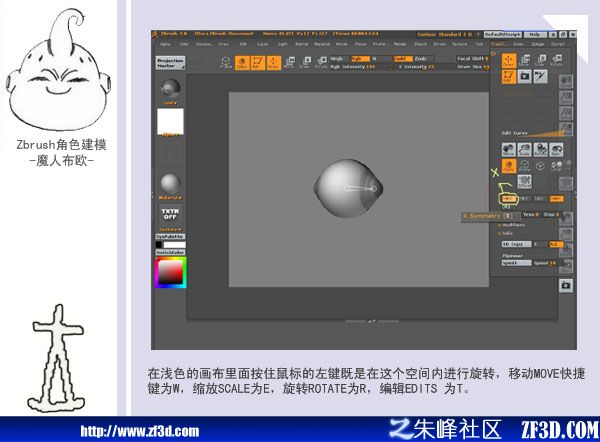This screenshot has width=600, height=442.
Task: Click the SysPalette button
Action: tap(170, 236)
